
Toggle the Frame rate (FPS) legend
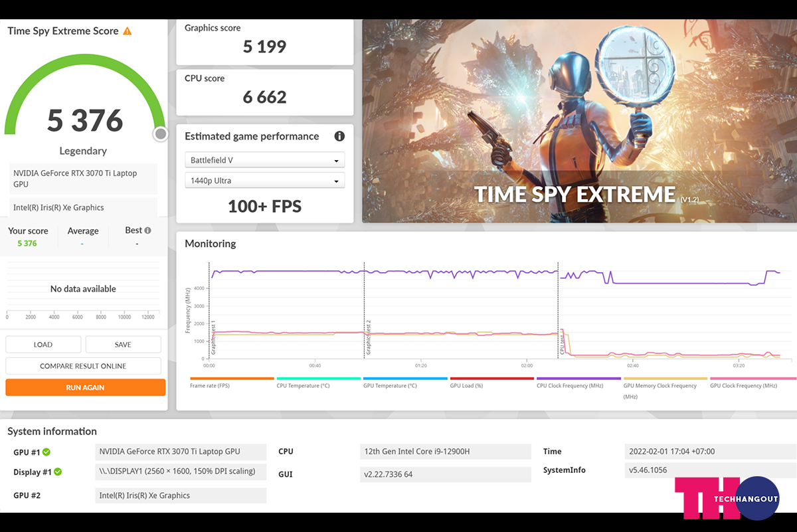coord(231,383)
